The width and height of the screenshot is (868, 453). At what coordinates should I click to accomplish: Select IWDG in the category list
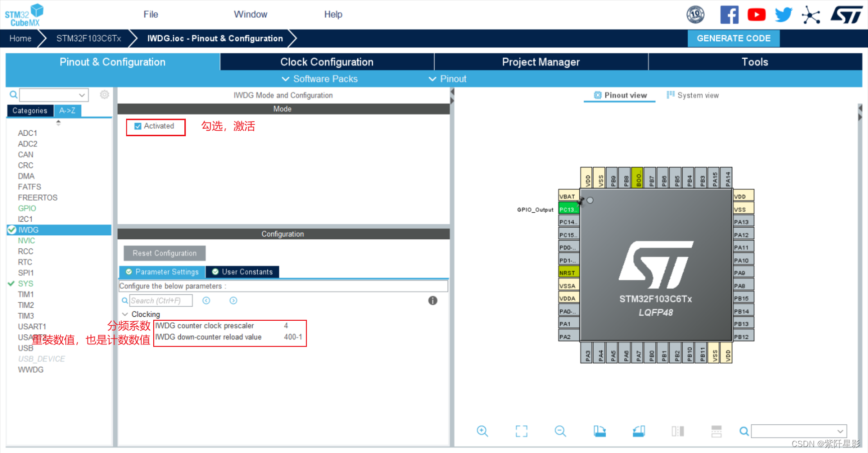click(x=59, y=230)
